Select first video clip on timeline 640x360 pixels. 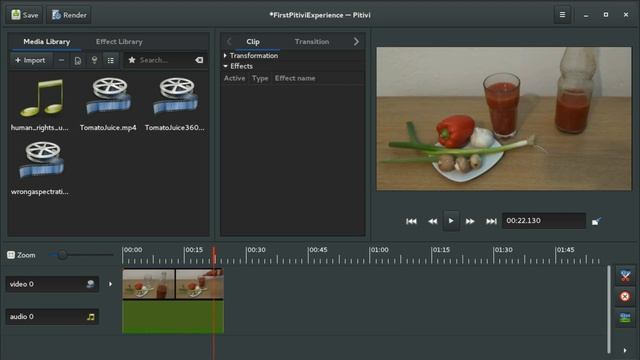[x=149, y=284]
